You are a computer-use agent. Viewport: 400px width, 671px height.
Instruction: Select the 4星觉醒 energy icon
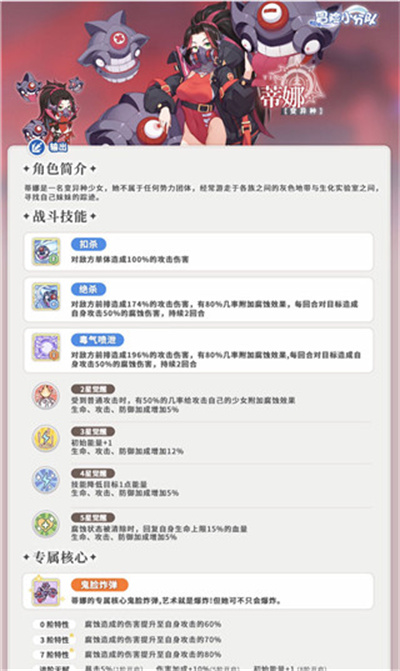(x=46, y=480)
